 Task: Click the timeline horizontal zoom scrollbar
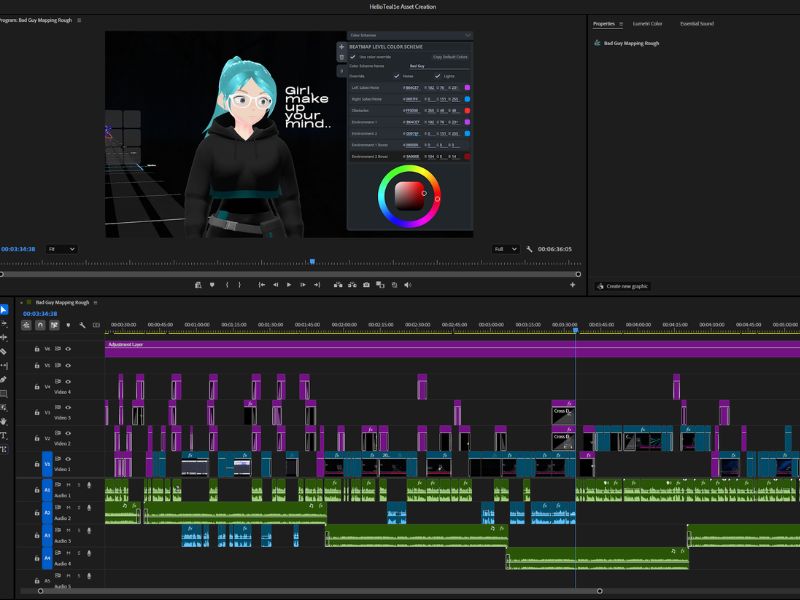[320, 591]
